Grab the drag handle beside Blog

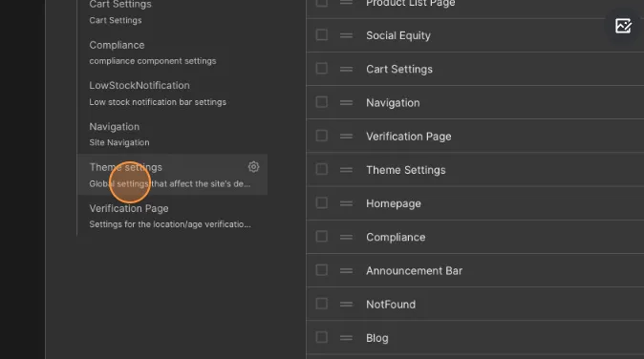pos(346,338)
